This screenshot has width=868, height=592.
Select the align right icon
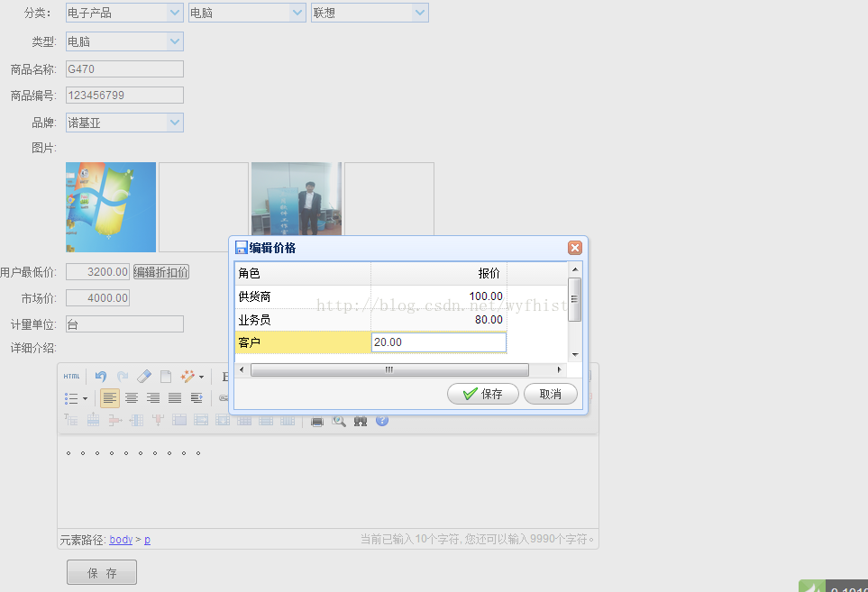(153, 398)
